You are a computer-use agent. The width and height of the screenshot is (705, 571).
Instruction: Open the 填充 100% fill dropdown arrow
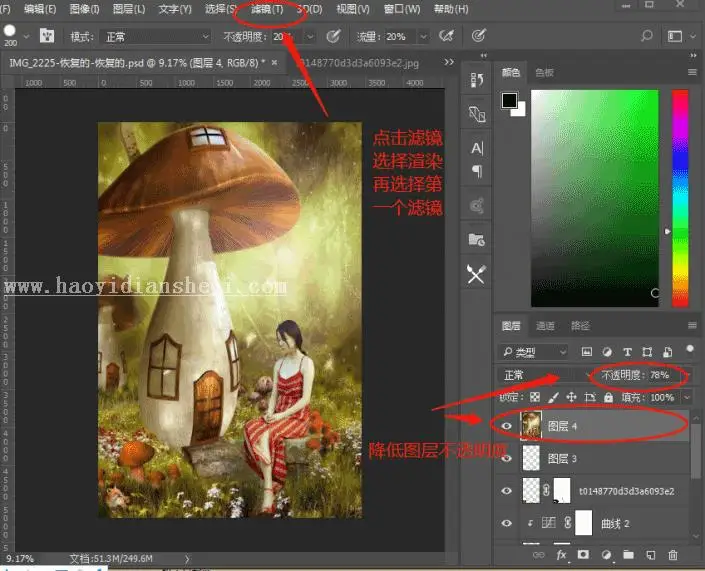coord(687,397)
